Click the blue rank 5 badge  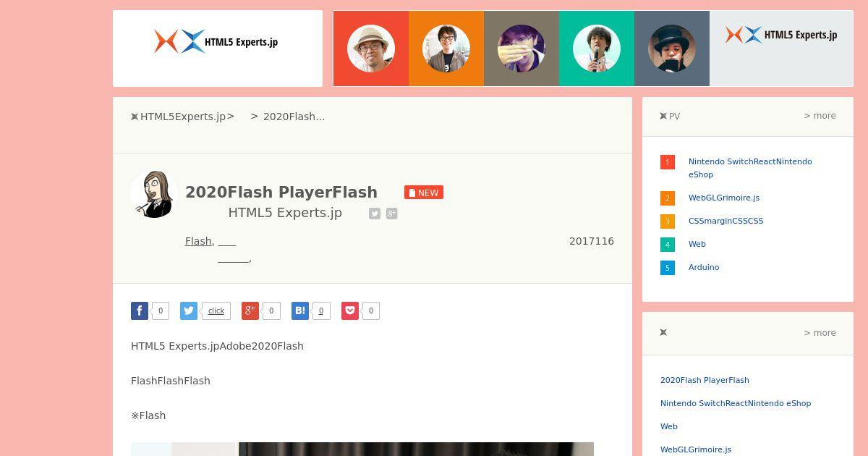click(668, 268)
